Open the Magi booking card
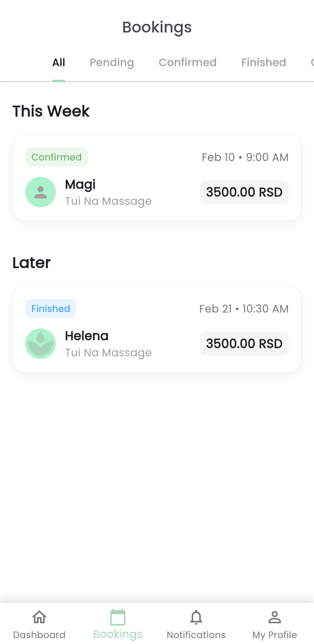The height and width of the screenshot is (644, 314). 157,178
